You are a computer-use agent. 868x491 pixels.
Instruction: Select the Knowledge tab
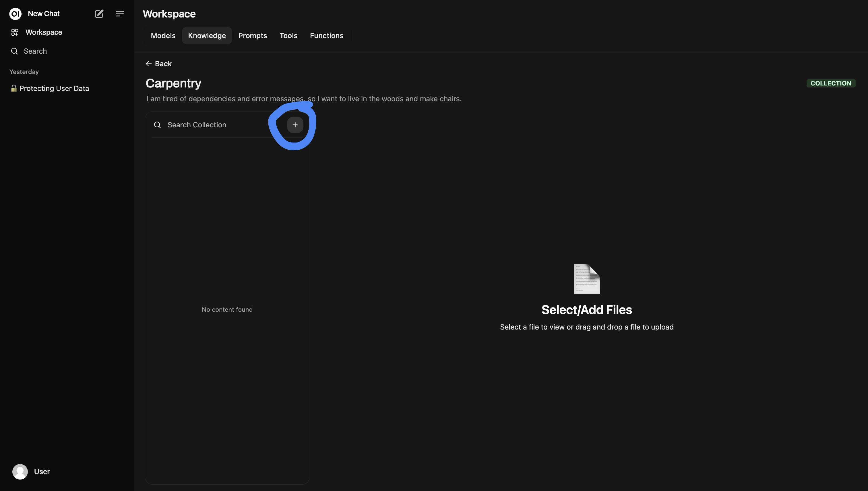pyautogui.click(x=207, y=36)
